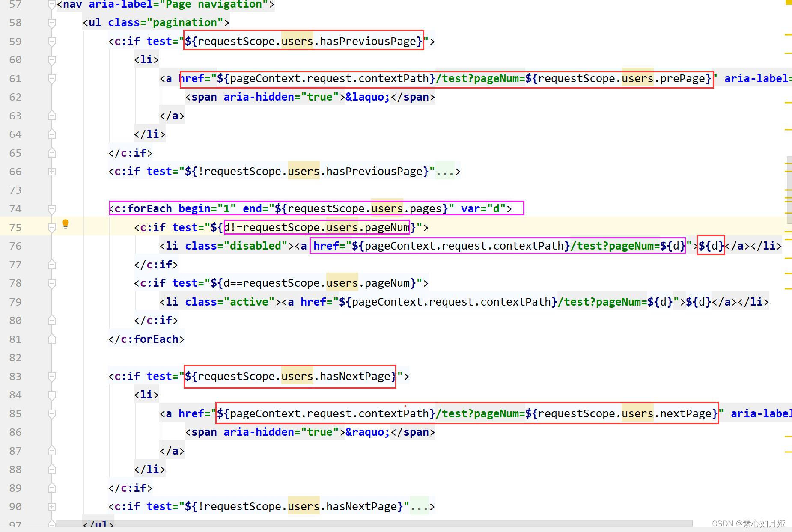Click '!requestScope' on line 66
792x532 pixels.
click(240, 172)
